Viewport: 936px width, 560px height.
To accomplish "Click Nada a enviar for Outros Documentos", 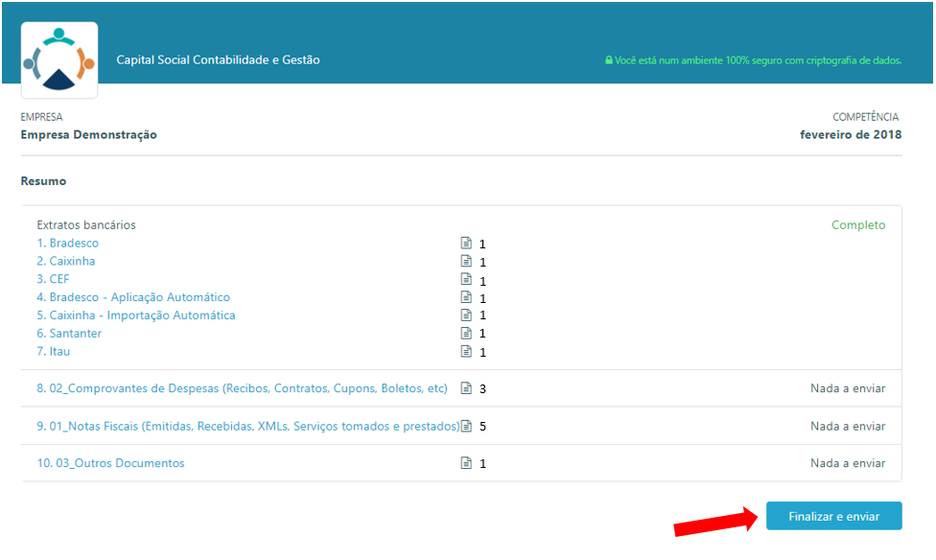I will 848,463.
